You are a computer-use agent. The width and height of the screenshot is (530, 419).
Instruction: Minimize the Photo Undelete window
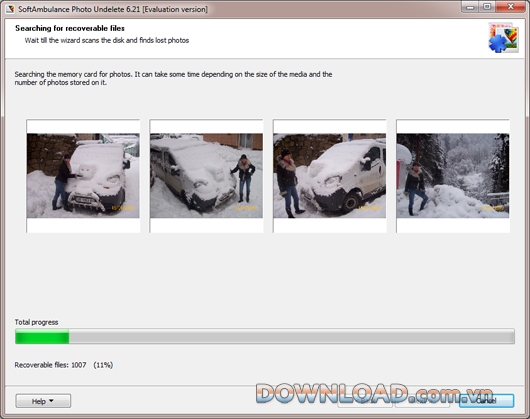click(470, 7)
